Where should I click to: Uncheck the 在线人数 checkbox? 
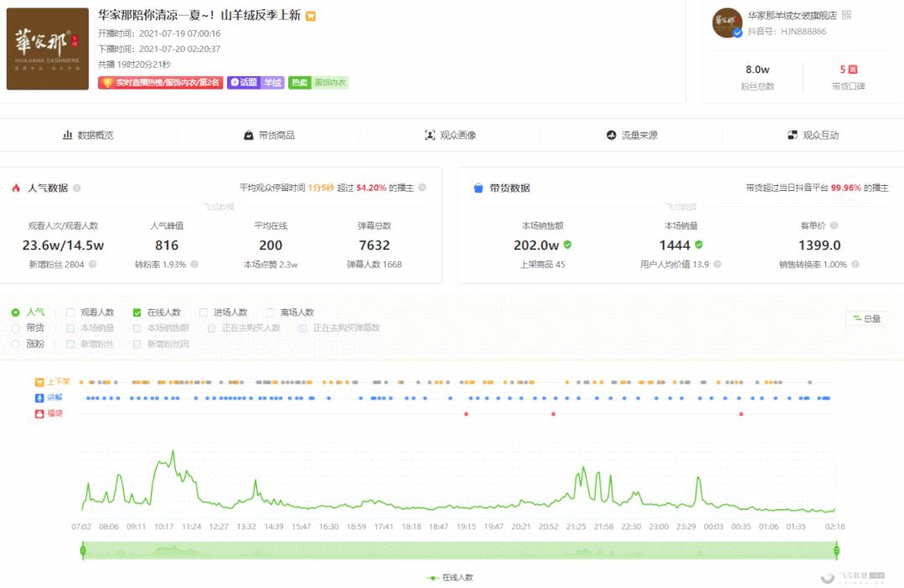click(x=137, y=312)
